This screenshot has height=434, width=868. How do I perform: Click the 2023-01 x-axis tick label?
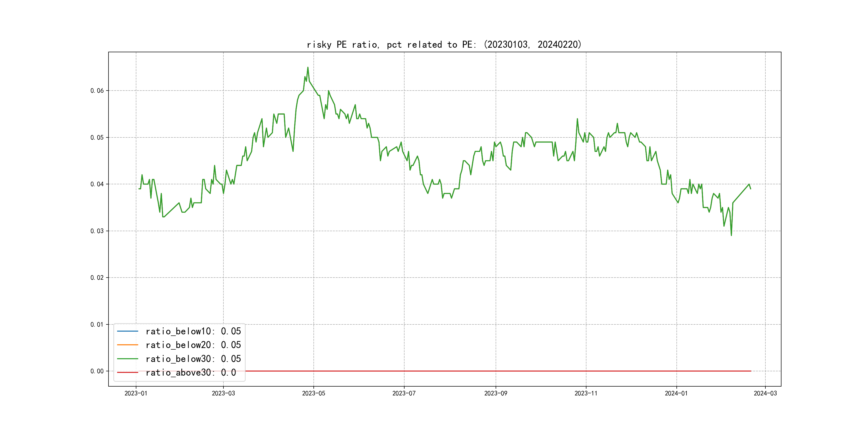point(136,393)
